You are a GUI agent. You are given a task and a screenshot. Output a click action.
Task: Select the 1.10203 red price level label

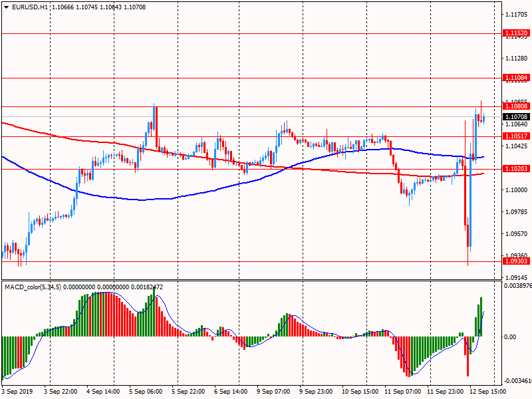pos(516,169)
